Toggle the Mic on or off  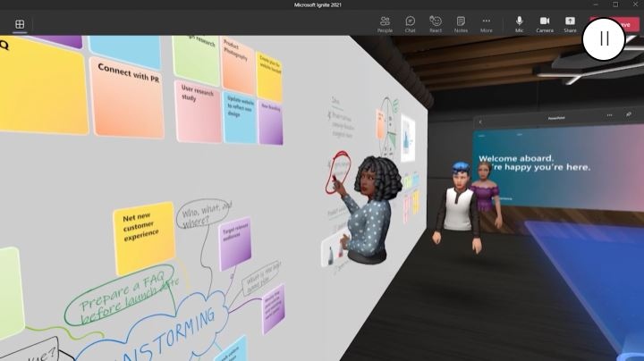(519, 24)
